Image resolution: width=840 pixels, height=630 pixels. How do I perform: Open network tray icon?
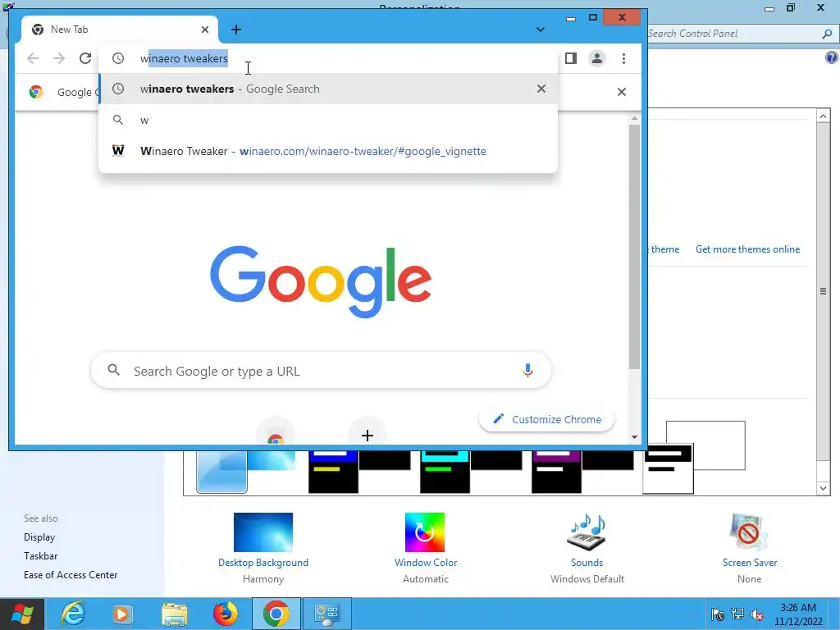pos(737,614)
